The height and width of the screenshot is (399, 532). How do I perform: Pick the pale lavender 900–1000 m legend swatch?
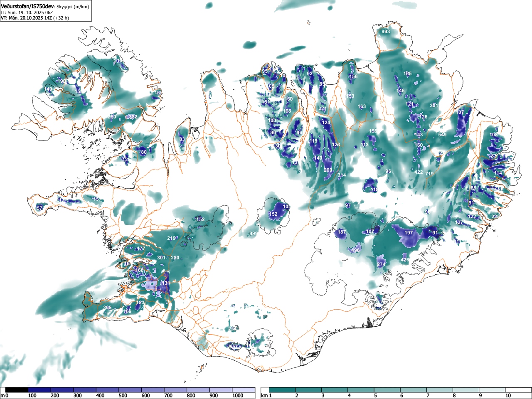click(x=220, y=390)
